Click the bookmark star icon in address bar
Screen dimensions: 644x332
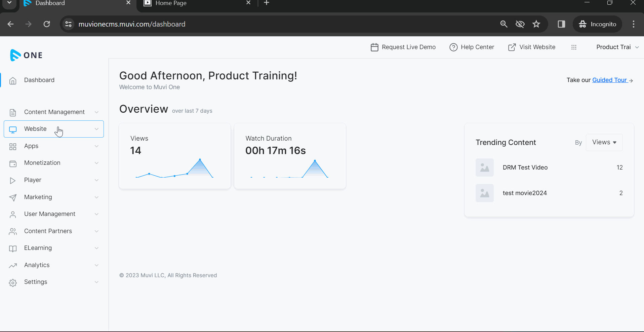536,24
